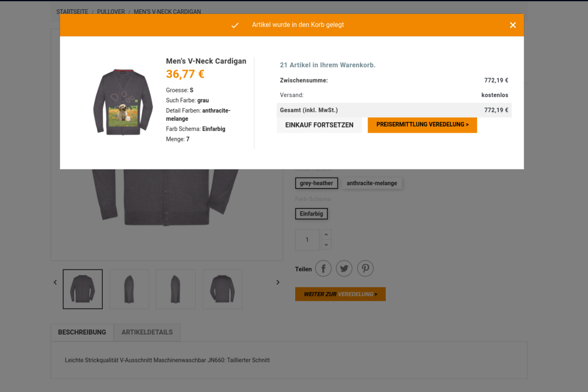Open the Beschreibung tab
The image size is (588, 392).
[82, 332]
